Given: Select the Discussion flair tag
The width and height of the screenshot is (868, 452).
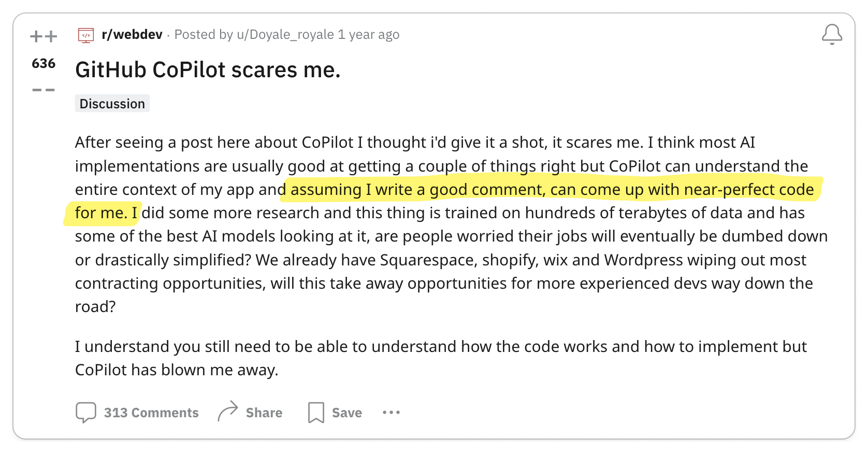Looking at the screenshot, I should [112, 104].
